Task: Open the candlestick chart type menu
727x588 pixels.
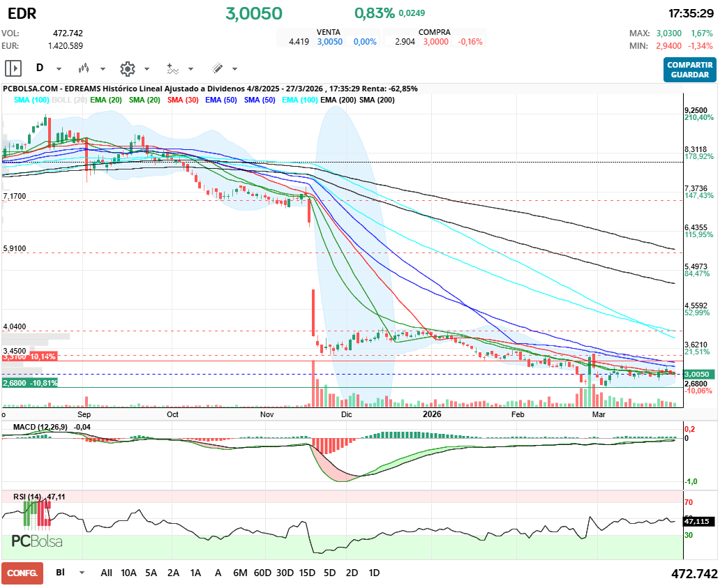Action: click(84, 68)
